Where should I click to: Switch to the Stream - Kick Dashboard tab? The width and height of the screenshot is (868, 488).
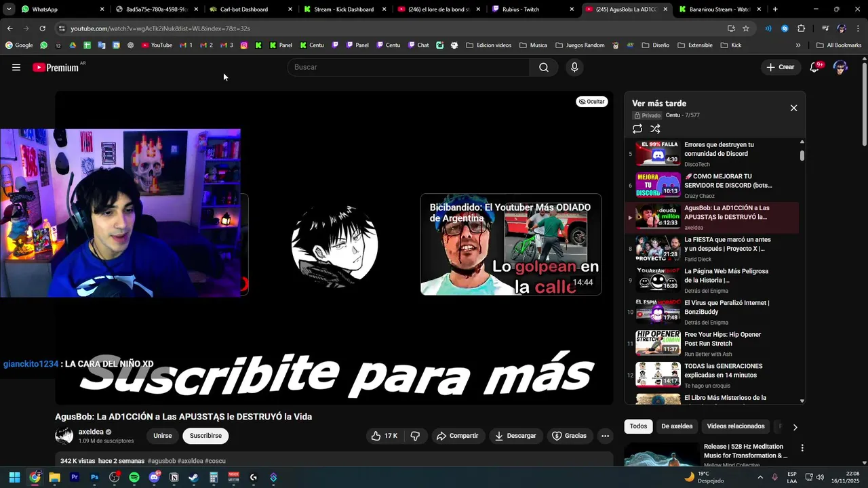point(344,9)
